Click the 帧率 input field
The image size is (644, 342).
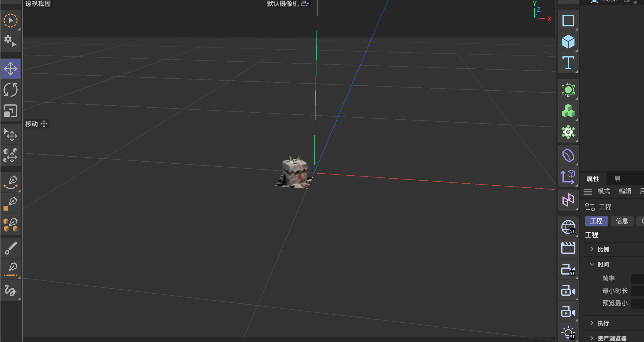638,278
